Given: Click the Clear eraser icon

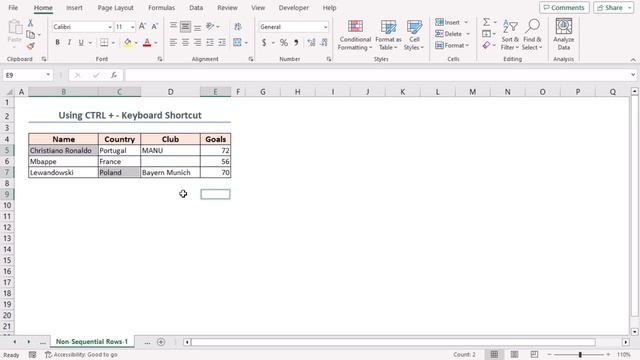Looking at the screenshot, I should pos(486,45).
